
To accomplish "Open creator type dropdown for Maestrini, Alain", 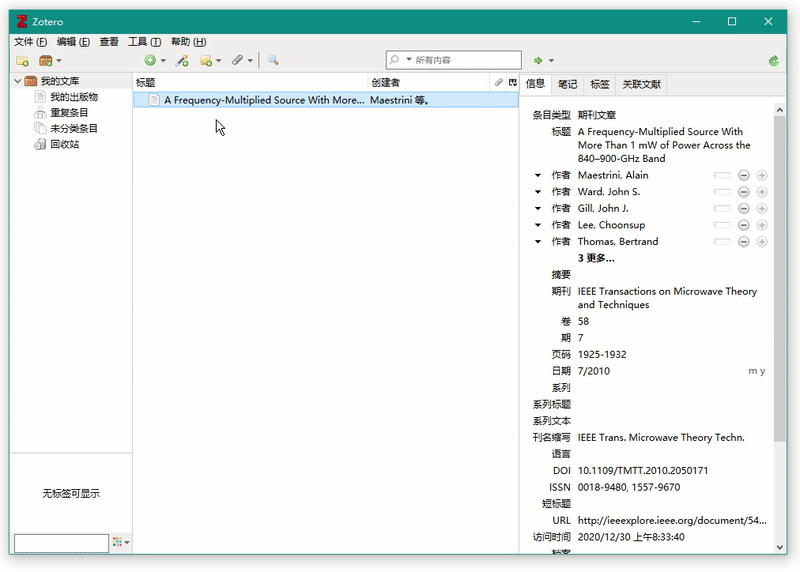I will coord(539,176).
